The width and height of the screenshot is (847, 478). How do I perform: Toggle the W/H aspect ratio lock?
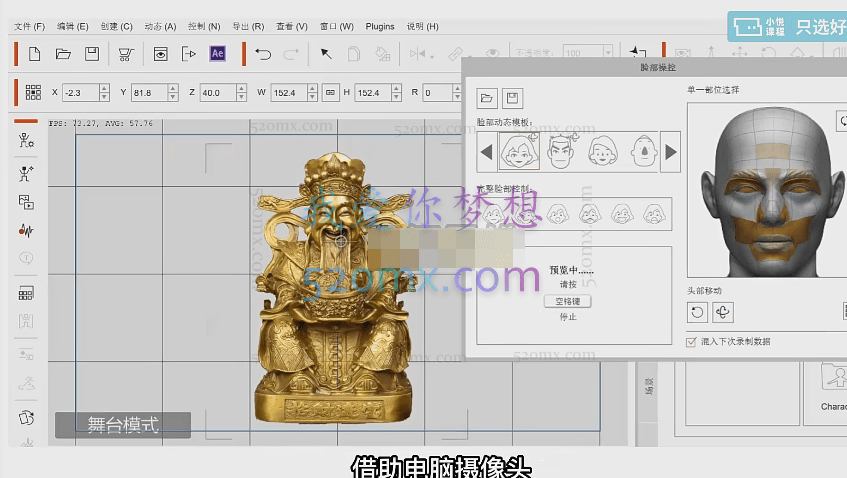(330, 92)
